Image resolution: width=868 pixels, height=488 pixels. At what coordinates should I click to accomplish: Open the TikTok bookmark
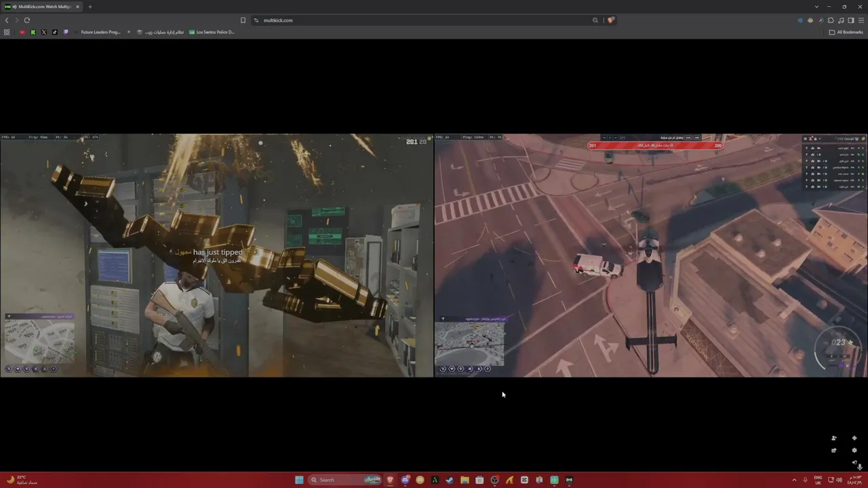(55, 32)
